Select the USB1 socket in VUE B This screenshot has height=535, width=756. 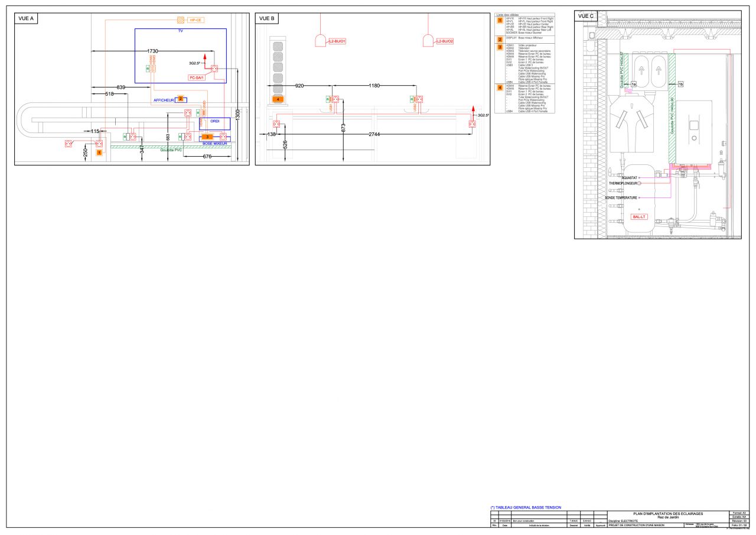(334, 99)
